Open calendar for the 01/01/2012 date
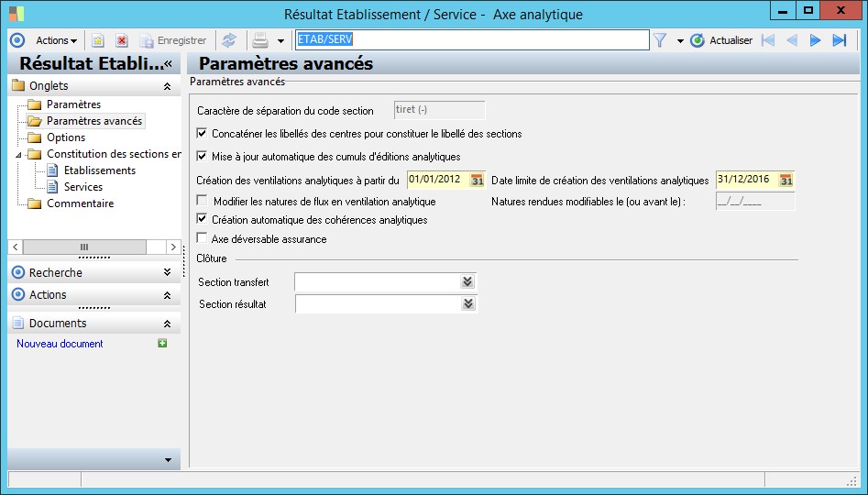This screenshot has height=495, width=868. (x=478, y=181)
